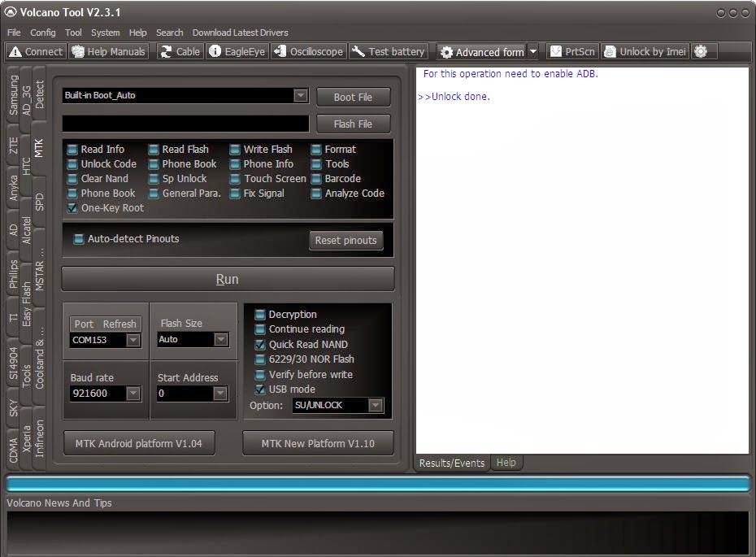Click the Connect warning icon in toolbar
Screen dimensions: 756x557
15,51
